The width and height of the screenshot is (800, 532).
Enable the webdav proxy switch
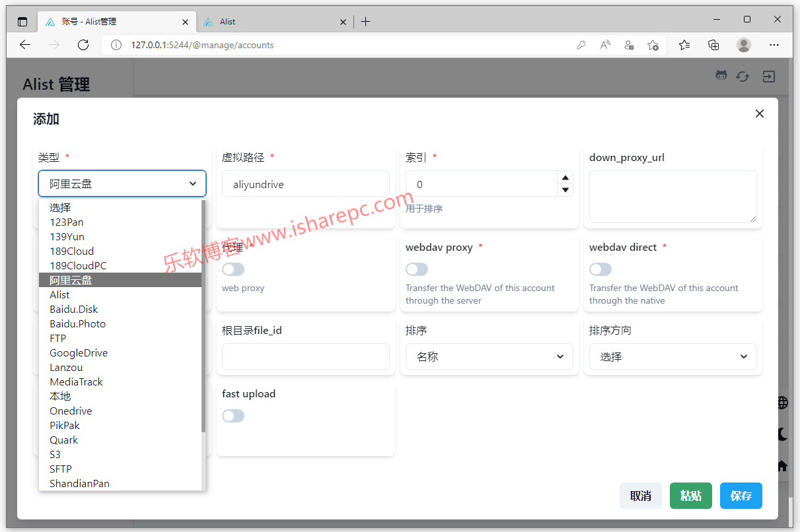pos(417,269)
